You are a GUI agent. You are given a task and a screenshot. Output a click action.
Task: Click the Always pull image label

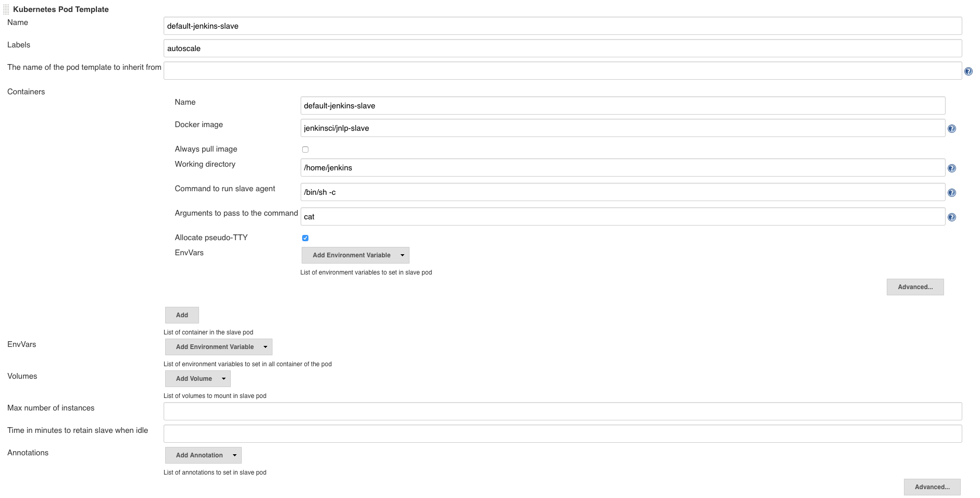(x=206, y=149)
